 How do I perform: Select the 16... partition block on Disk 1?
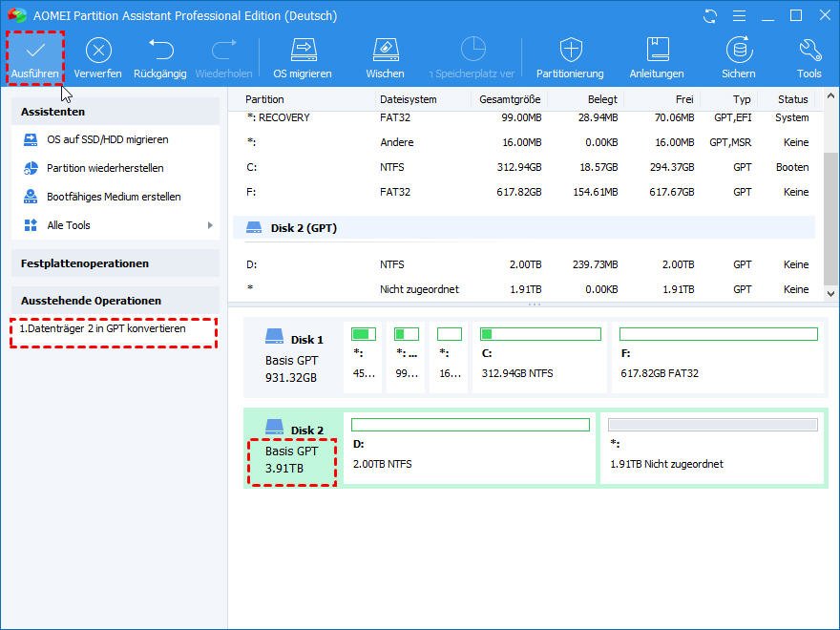pyautogui.click(x=449, y=357)
